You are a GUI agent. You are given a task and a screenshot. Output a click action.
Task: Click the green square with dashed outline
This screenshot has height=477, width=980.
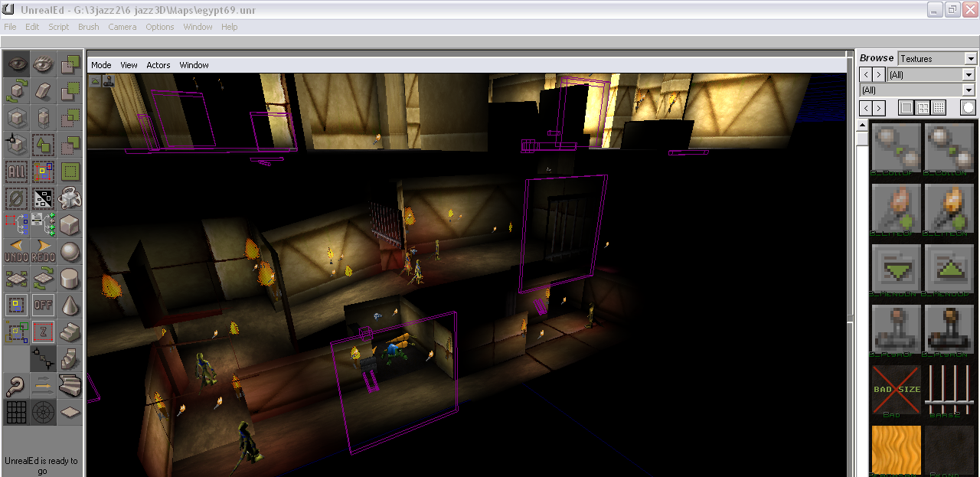click(70, 172)
